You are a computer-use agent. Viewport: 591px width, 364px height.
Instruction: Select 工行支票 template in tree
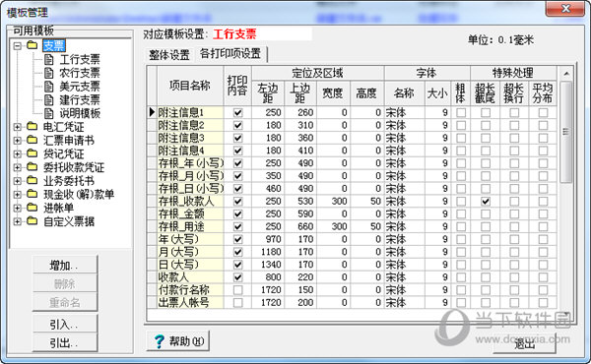(x=80, y=59)
